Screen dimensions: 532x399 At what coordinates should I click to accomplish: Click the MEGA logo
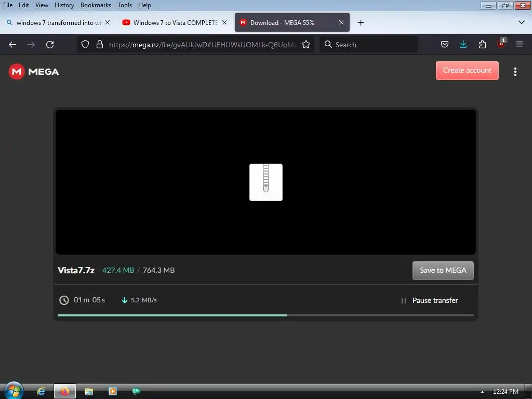34,72
